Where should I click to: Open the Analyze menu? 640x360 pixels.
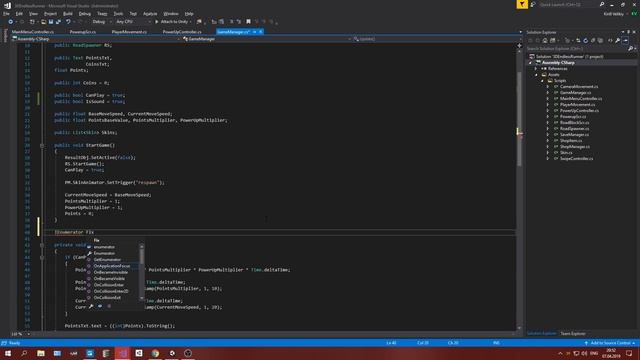coord(150,14)
